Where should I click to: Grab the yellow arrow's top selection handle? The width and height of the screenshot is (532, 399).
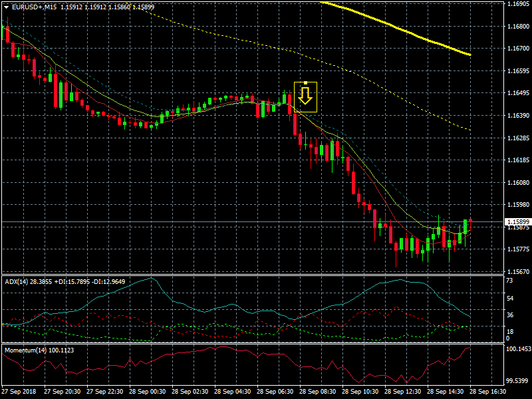click(x=305, y=83)
